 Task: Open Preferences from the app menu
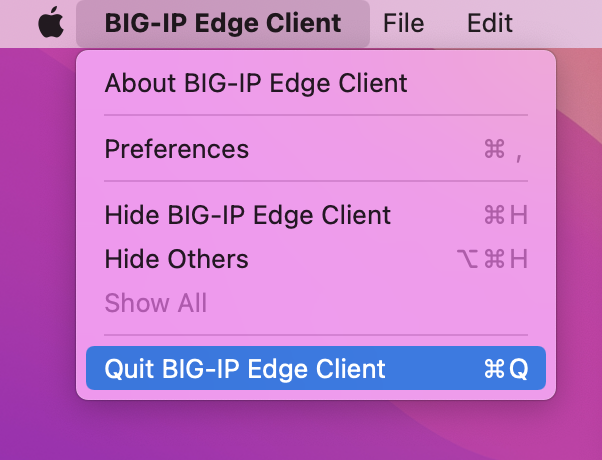point(316,149)
